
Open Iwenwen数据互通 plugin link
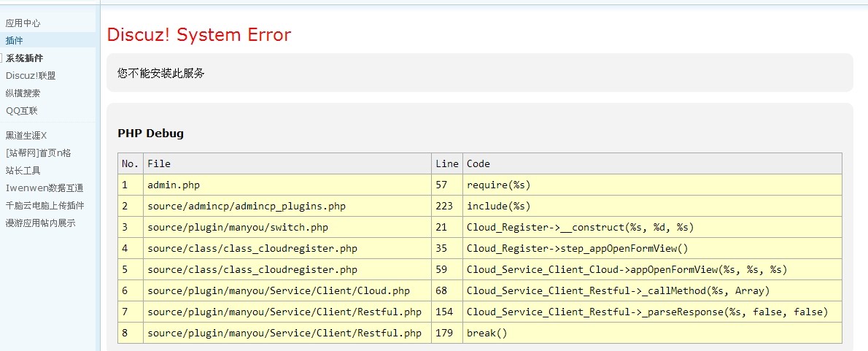[x=44, y=188]
